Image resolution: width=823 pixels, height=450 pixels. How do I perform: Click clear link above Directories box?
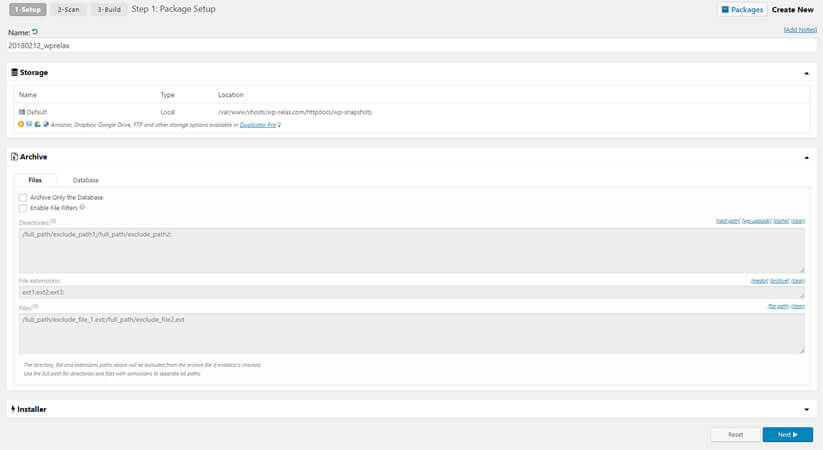click(798, 221)
